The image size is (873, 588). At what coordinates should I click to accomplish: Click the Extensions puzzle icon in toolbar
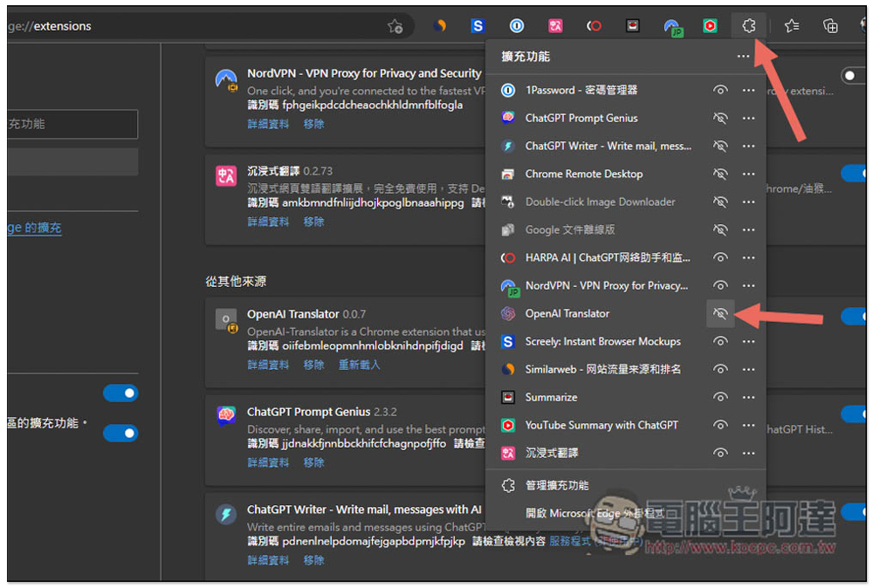[749, 25]
